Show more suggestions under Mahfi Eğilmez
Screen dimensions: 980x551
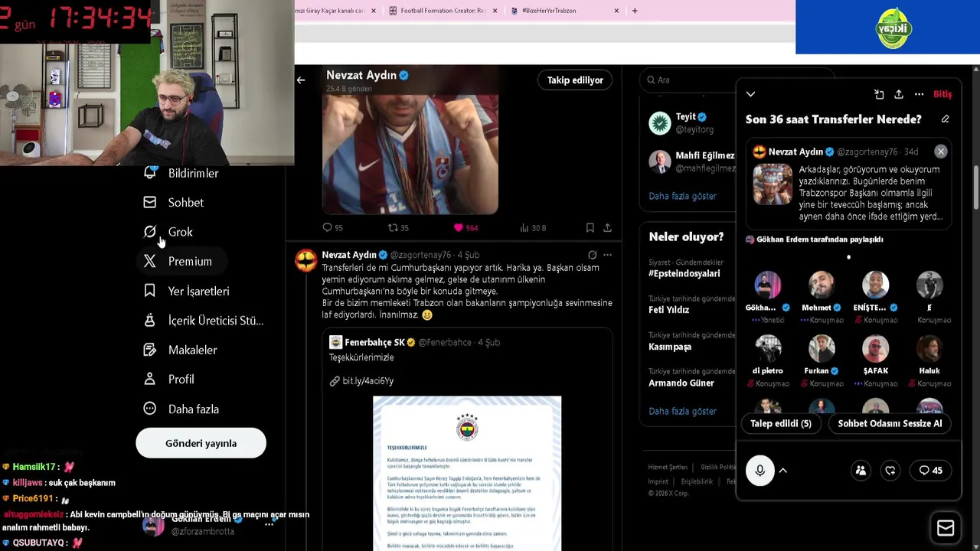(x=682, y=196)
